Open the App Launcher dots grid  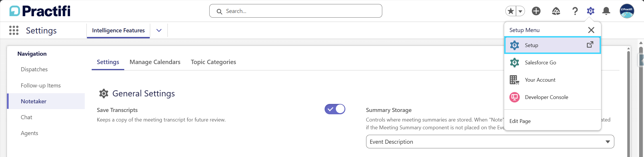14,30
